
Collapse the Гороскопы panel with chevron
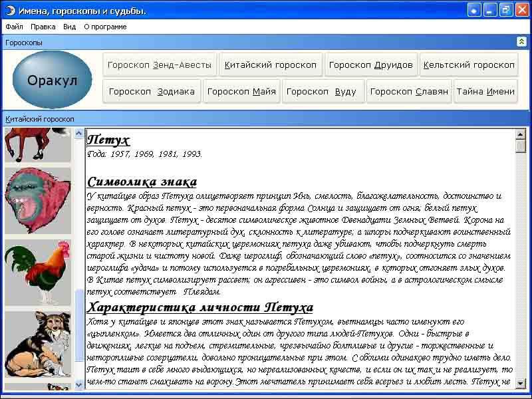point(521,42)
